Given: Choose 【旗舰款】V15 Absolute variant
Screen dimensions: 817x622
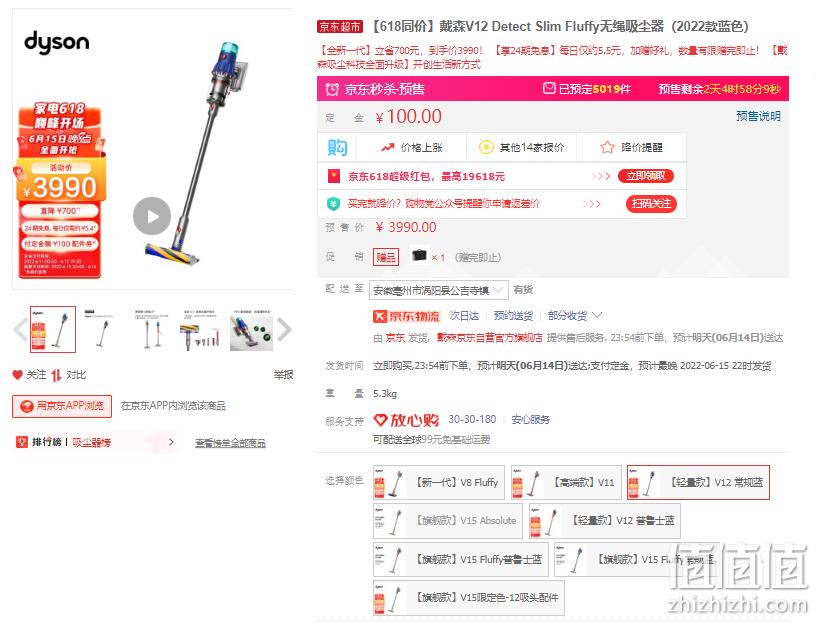Looking at the screenshot, I should pyautogui.click(x=448, y=521).
